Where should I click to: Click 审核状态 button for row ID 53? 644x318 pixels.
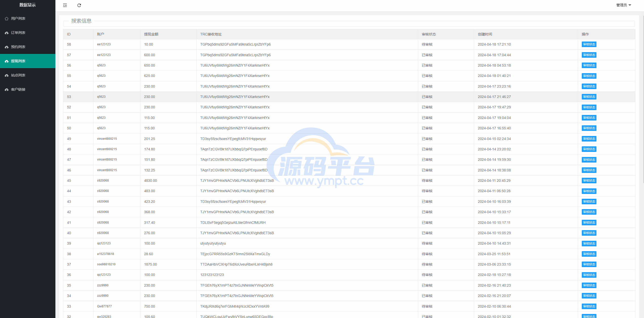tap(589, 97)
